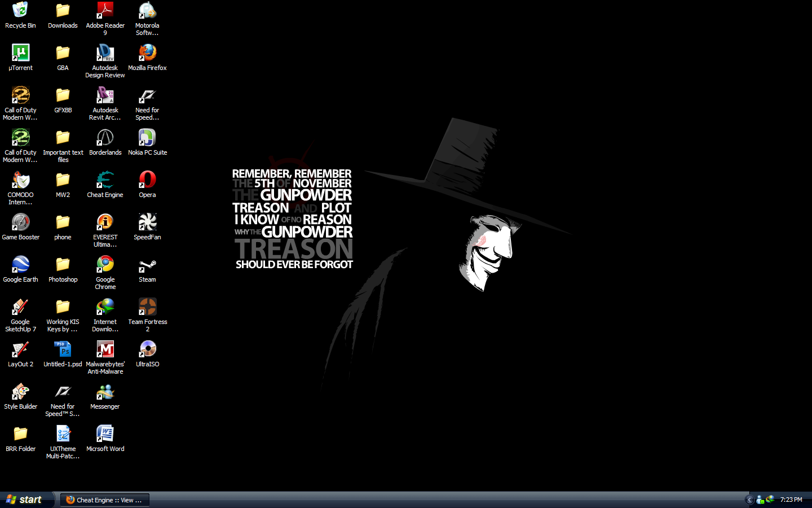Open the GFXBB folder
Image resolution: width=812 pixels, height=508 pixels.
click(x=63, y=100)
